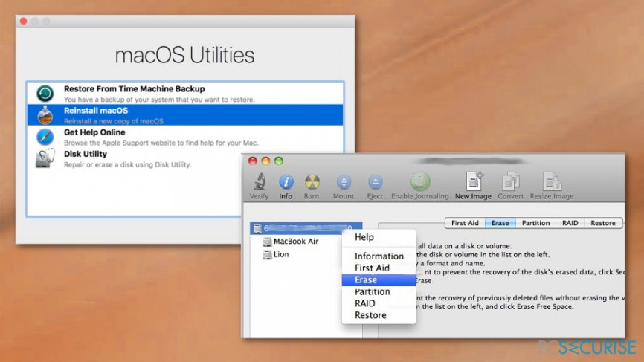The height and width of the screenshot is (362, 644).
Task: Click the Disk Utility stethoscope icon in the list
Action: [x=45, y=158]
